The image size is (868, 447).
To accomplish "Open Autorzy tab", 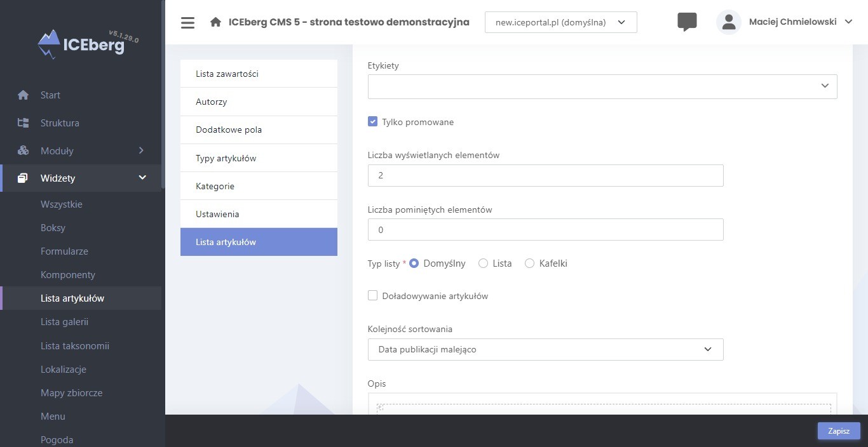I will pos(259,102).
